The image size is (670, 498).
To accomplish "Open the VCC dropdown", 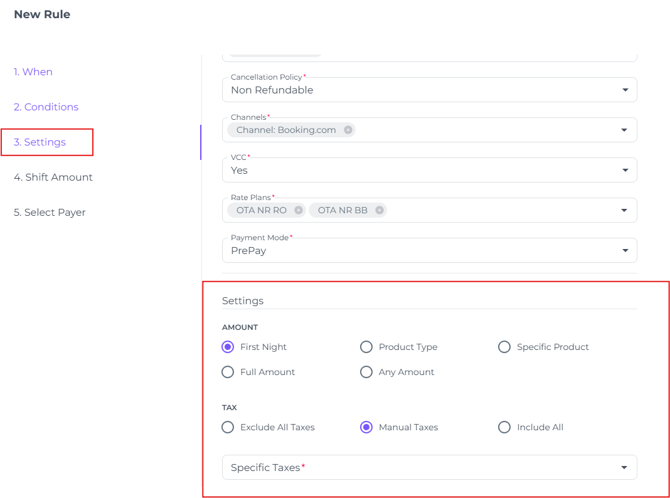I will (625, 170).
